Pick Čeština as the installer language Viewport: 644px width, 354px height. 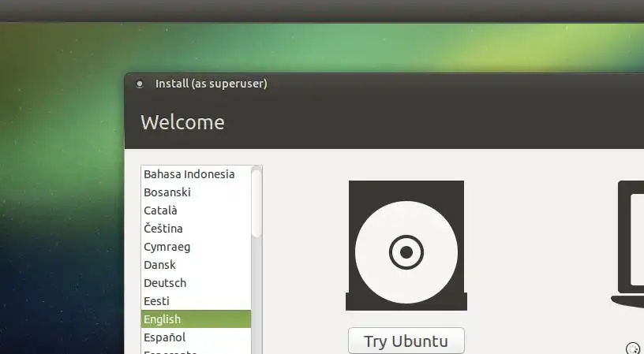point(196,229)
